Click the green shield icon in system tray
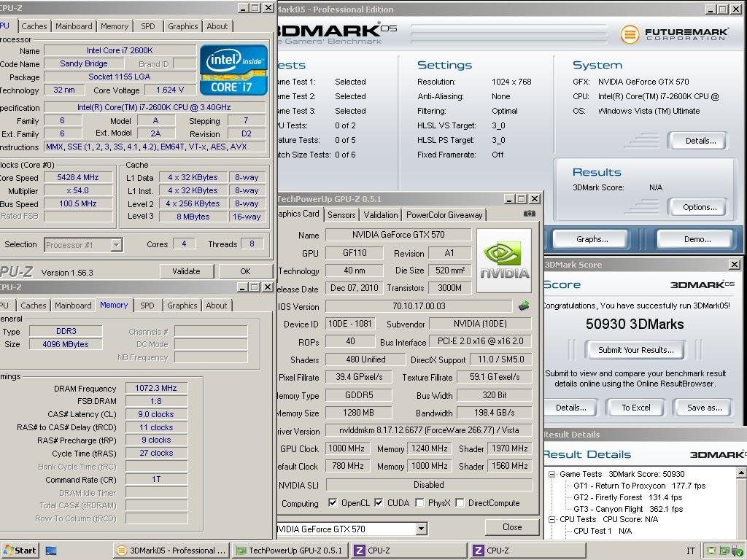This screenshot has height=560, width=747. coord(737,551)
